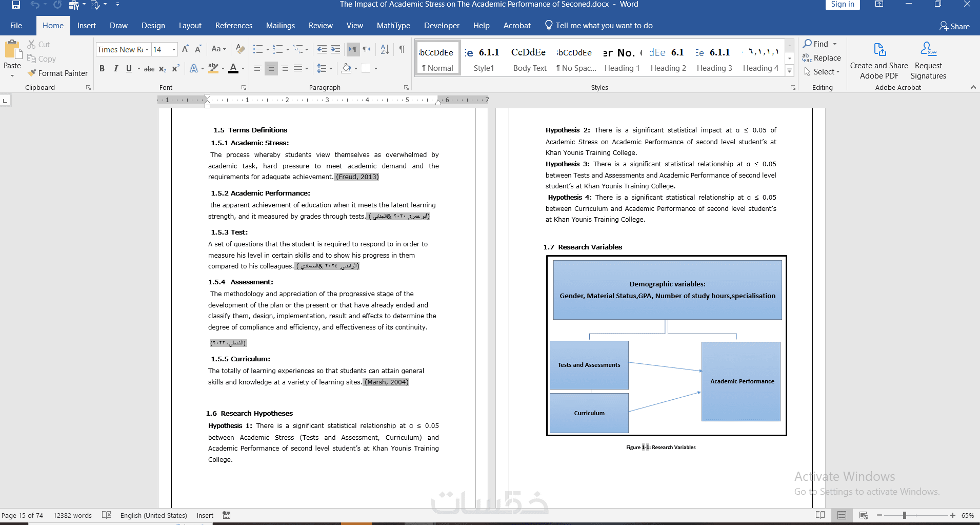Apply the text highlight color

(213, 69)
